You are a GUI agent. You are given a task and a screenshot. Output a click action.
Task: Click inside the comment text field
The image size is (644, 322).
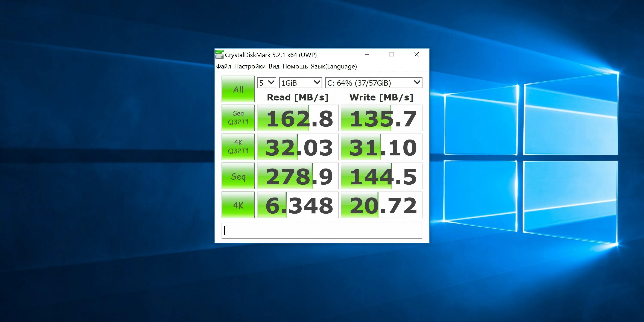click(x=322, y=231)
